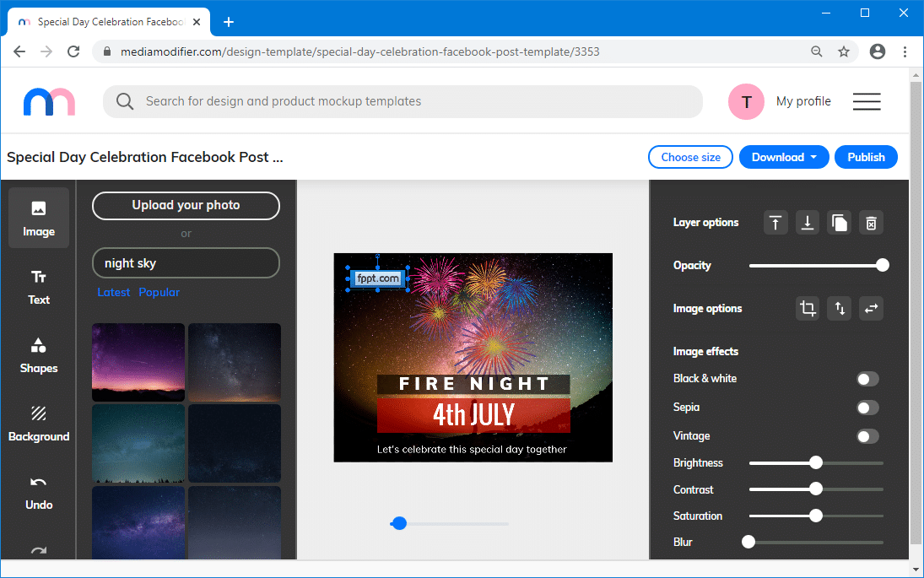Screen dimensions: 924x578
Task: Bring layer to front icon
Action: [x=775, y=223]
